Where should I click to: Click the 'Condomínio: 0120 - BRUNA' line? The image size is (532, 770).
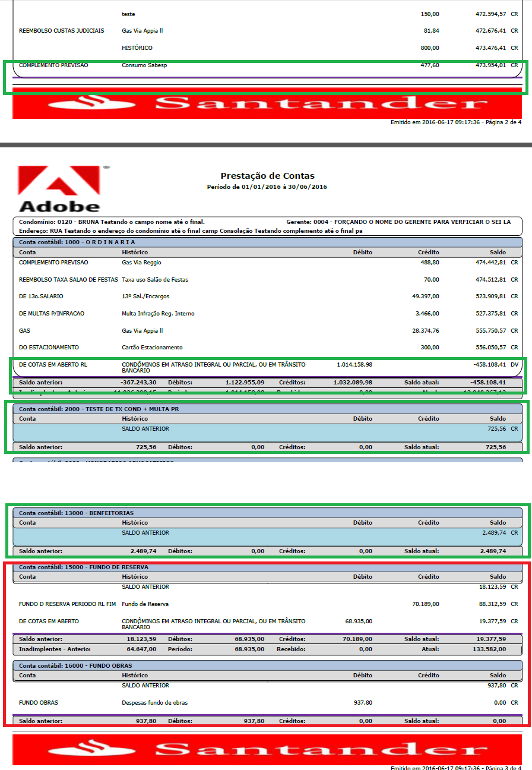[112, 222]
